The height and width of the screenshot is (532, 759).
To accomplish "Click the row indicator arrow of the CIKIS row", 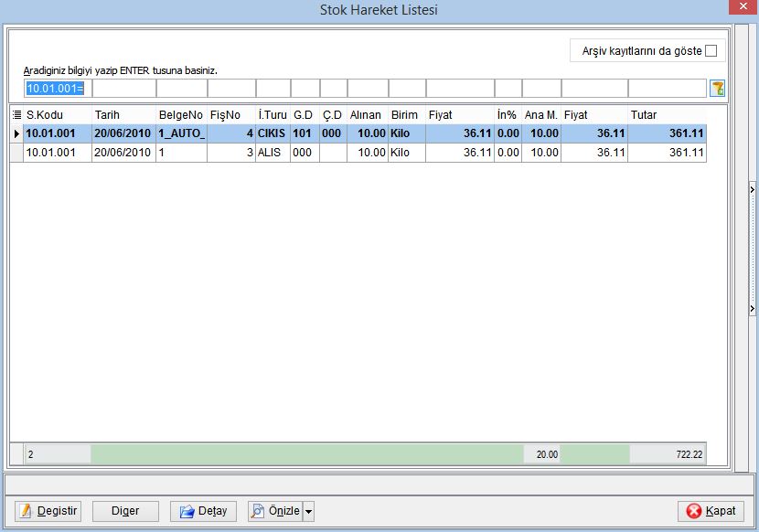I will click(x=17, y=133).
